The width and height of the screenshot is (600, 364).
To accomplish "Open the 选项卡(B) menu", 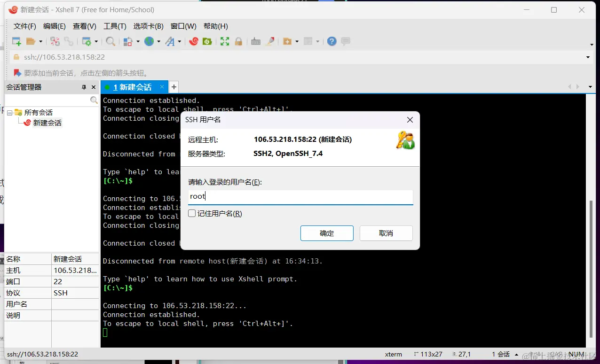I will point(148,26).
